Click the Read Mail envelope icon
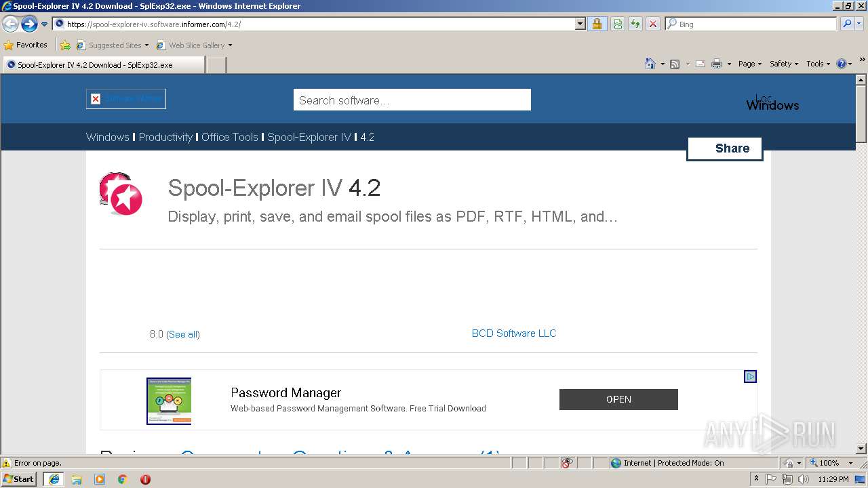 tap(701, 64)
